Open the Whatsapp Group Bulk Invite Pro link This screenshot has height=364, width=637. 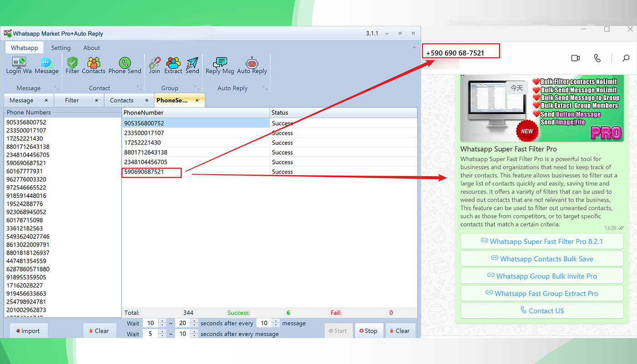(542, 276)
